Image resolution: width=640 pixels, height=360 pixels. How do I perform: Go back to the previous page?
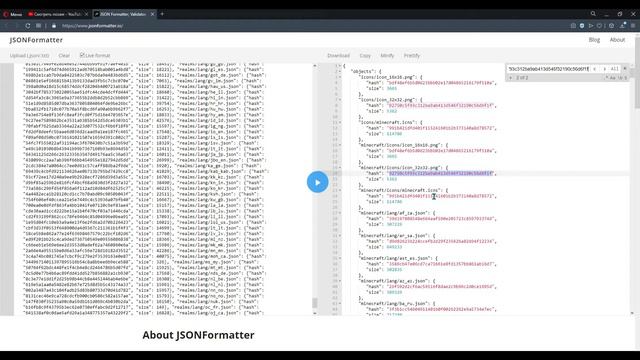(7, 26)
